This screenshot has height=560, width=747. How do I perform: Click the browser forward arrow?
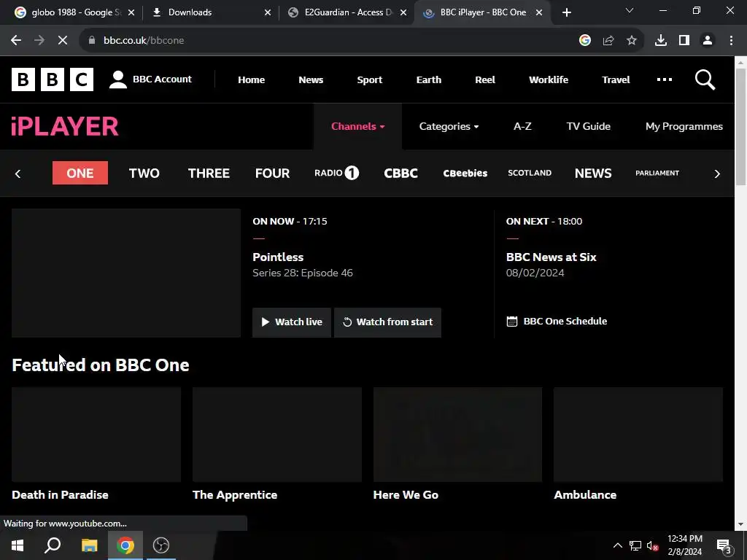[39, 41]
